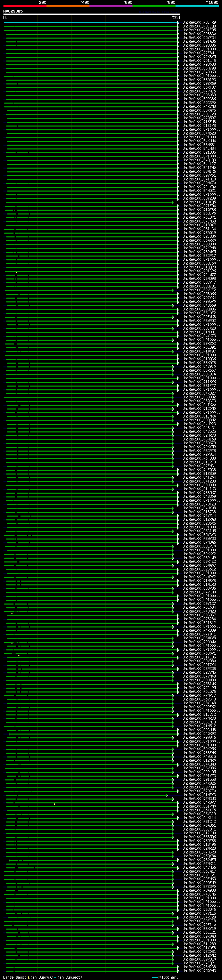The height and width of the screenshot is (980, 222).
Task: Select the UniRef100_B8AIR3 label
Action: [199, 80]
